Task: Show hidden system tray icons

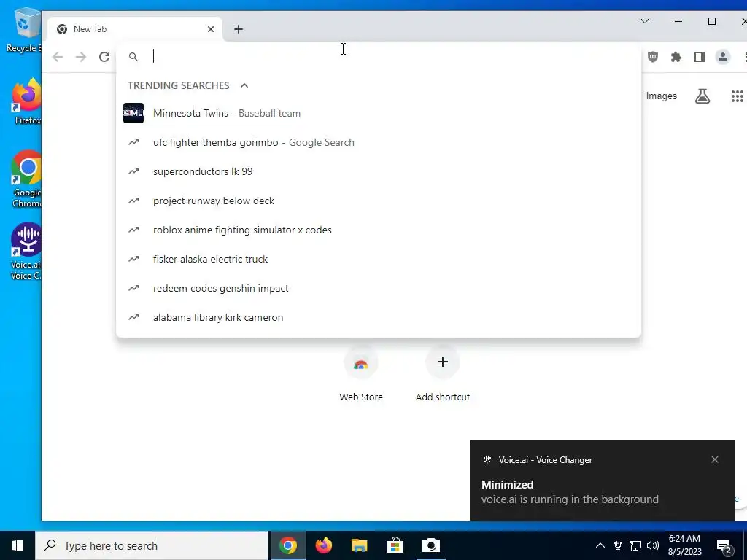Action: pyautogui.click(x=600, y=545)
